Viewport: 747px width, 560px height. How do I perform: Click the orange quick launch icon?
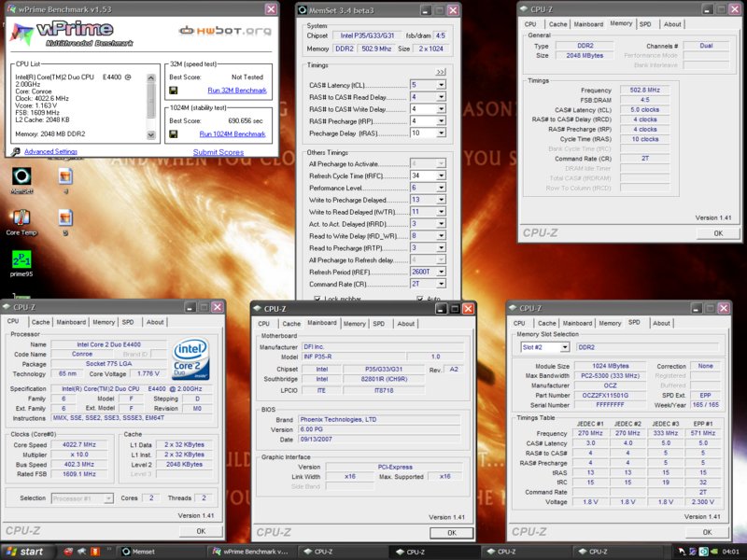point(95,552)
